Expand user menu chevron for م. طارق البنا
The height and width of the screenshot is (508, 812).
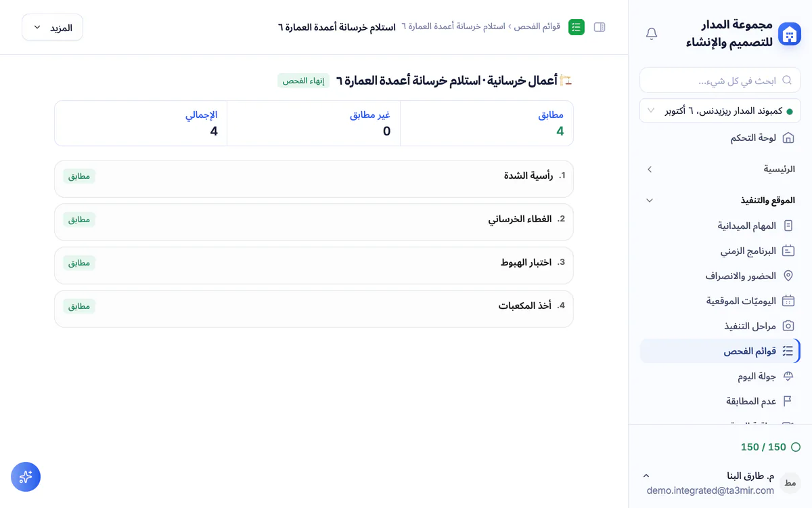pos(646,476)
